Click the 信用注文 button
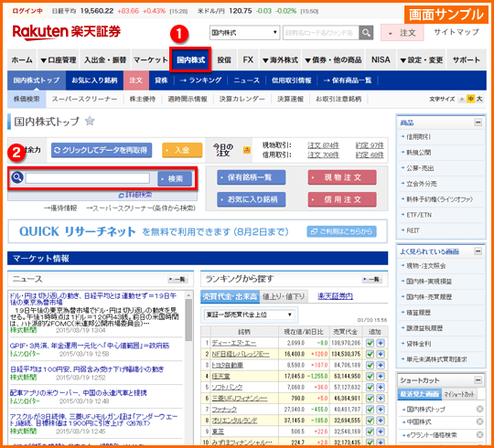The image size is (494, 448). 342,199
